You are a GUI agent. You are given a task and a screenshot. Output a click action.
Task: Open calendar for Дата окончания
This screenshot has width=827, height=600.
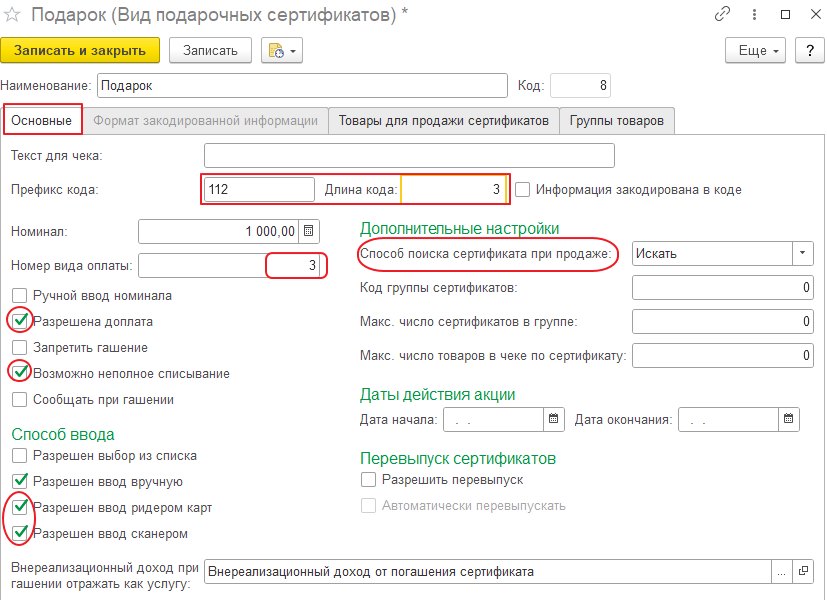788,419
